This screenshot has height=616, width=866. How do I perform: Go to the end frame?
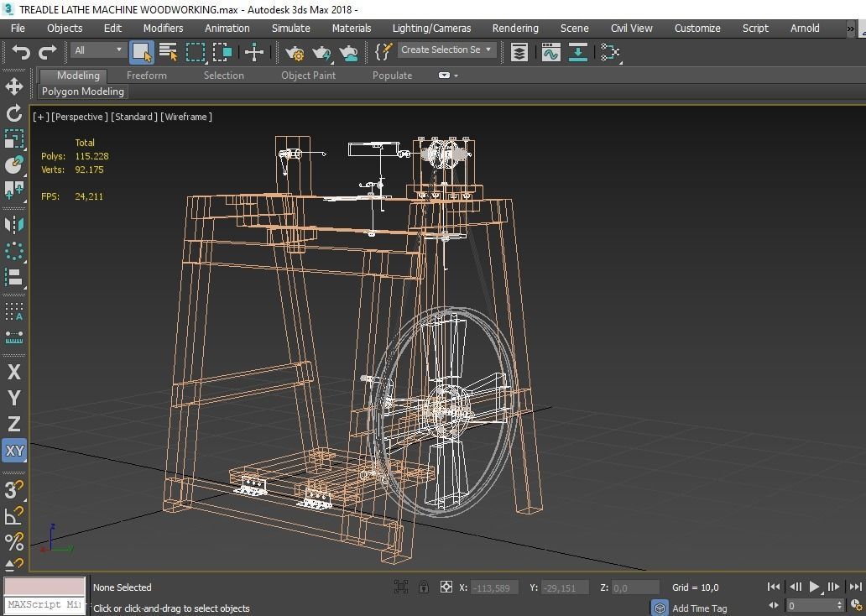[x=855, y=587]
